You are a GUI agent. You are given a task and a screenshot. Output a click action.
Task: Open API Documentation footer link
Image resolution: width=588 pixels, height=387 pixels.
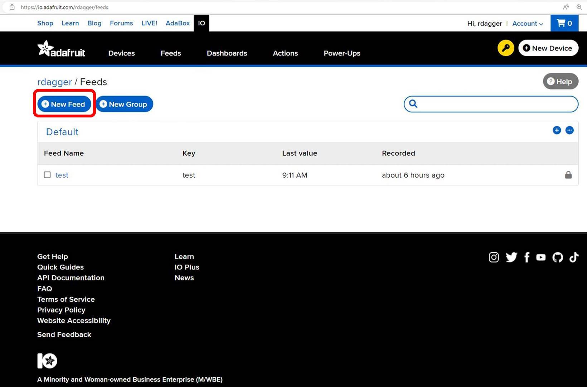[71, 278]
